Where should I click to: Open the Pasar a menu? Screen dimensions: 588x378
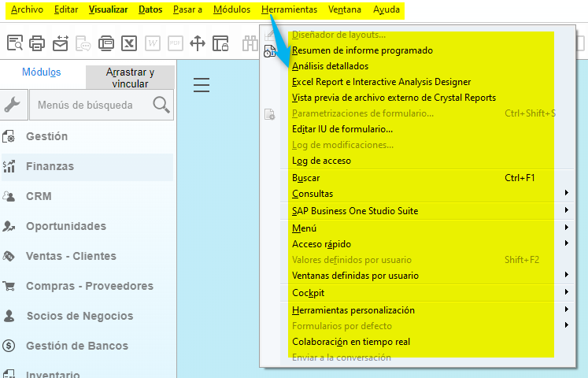pyautogui.click(x=187, y=9)
